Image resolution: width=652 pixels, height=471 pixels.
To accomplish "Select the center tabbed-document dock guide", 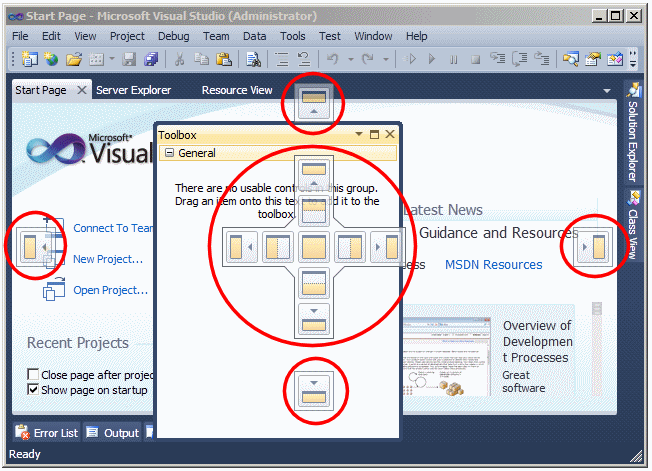I will pyautogui.click(x=314, y=247).
